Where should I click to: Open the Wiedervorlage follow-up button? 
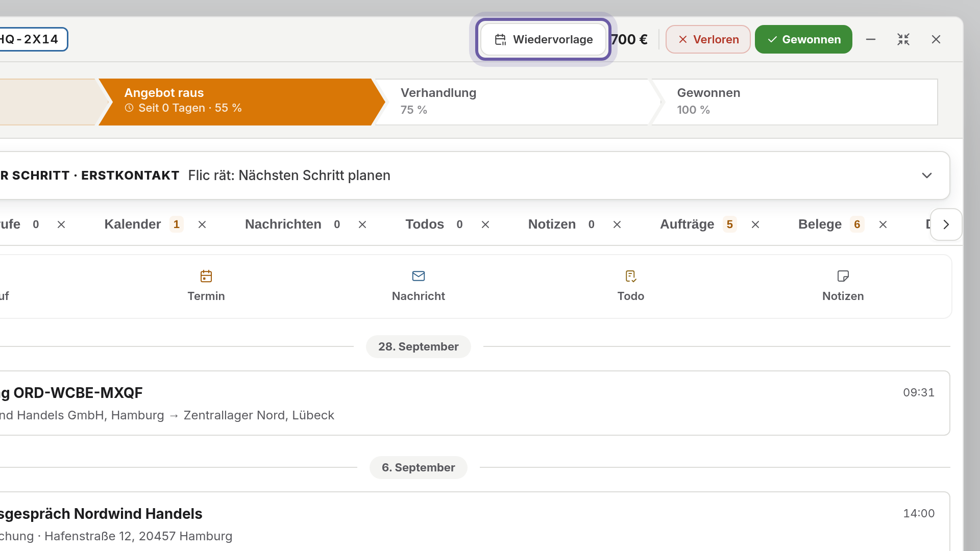(x=543, y=39)
